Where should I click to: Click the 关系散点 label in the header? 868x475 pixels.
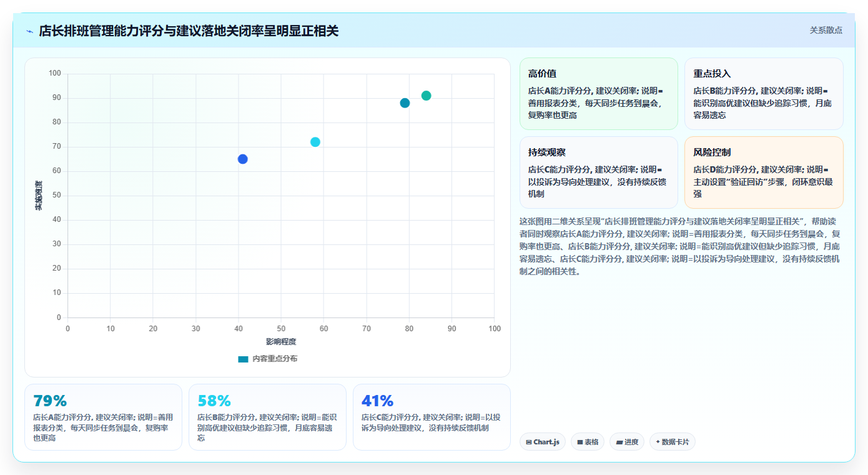point(826,30)
